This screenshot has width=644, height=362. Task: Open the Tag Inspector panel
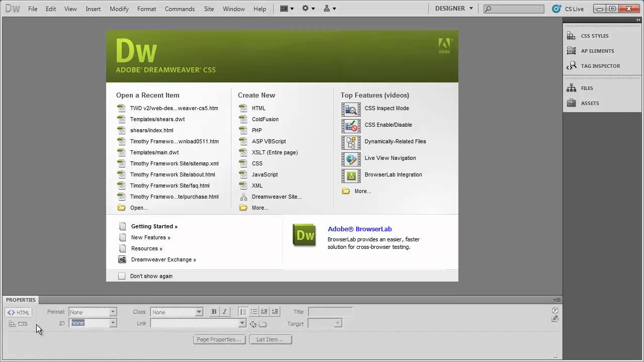tap(593, 66)
